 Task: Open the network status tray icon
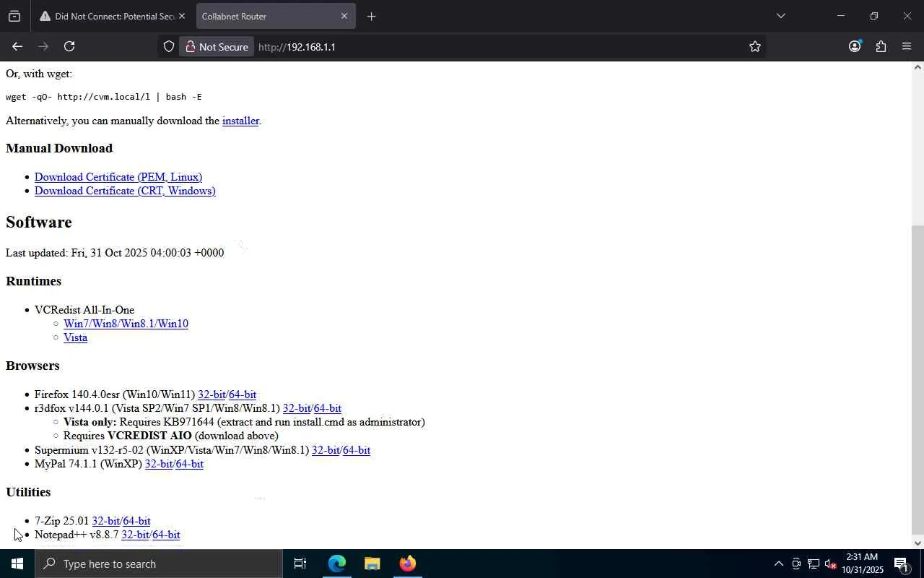pos(814,564)
